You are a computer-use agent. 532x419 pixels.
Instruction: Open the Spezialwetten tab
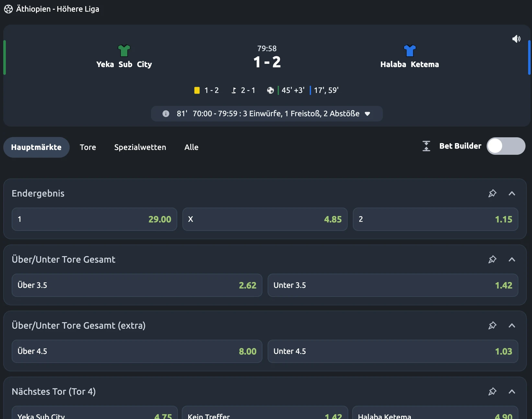(140, 147)
